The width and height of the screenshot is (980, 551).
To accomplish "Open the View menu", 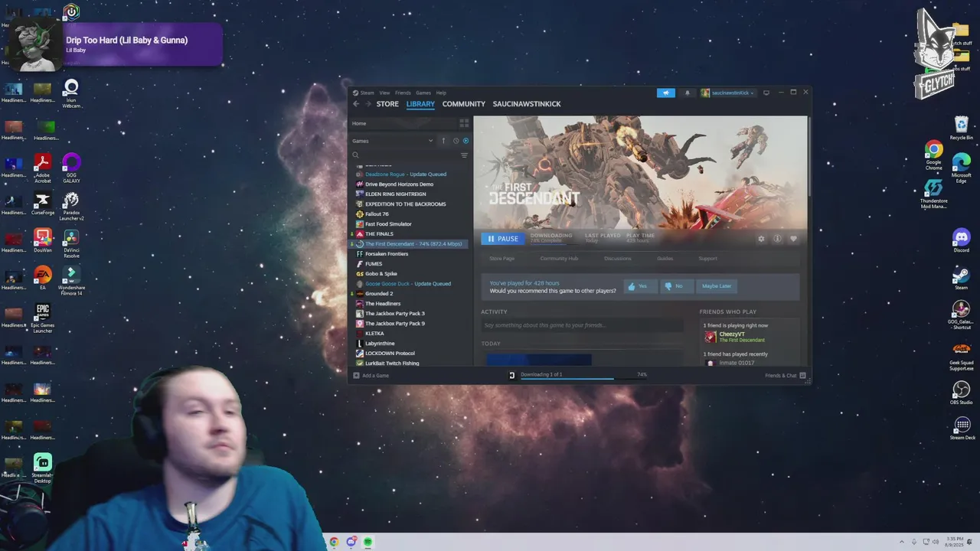I will pos(384,93).
